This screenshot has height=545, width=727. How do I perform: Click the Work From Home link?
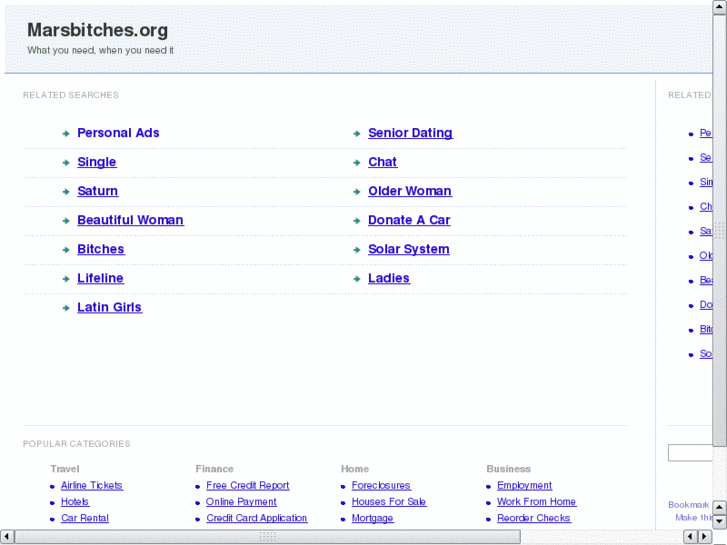[x=536, y=502]
